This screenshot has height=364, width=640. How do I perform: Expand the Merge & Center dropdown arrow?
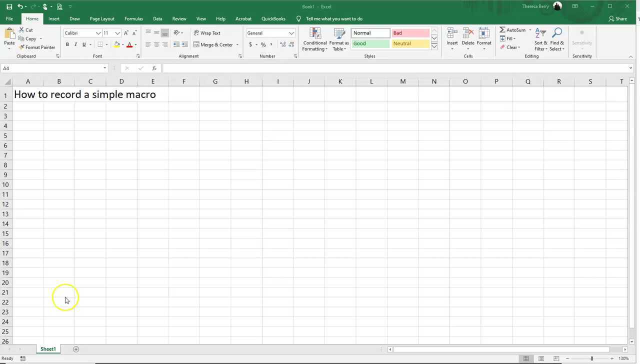coord(237,44)
